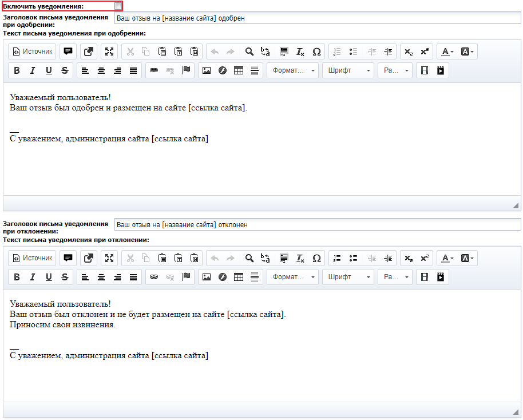
Task: Insert an image in the rejection editor
Action: click(207, 277)
